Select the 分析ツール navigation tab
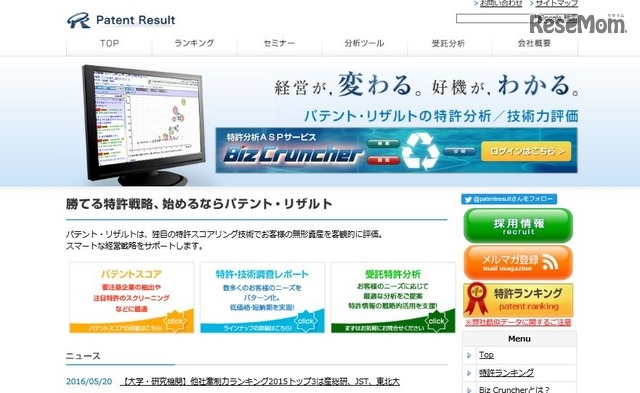The height and width of the screenshot is (393, 640). 364,43
